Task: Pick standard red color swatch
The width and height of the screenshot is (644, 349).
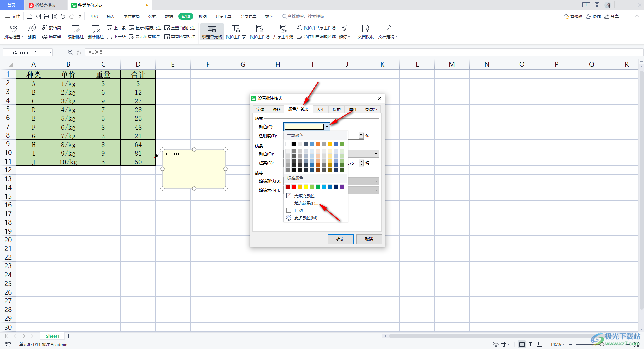Action: (294, 187)
